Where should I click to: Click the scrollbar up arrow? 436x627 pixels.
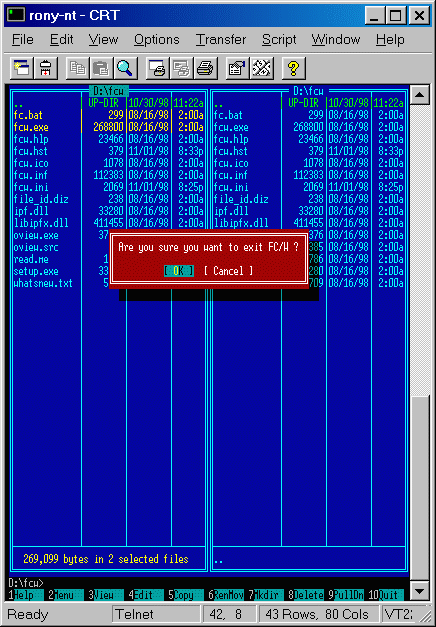coord(419,95)
